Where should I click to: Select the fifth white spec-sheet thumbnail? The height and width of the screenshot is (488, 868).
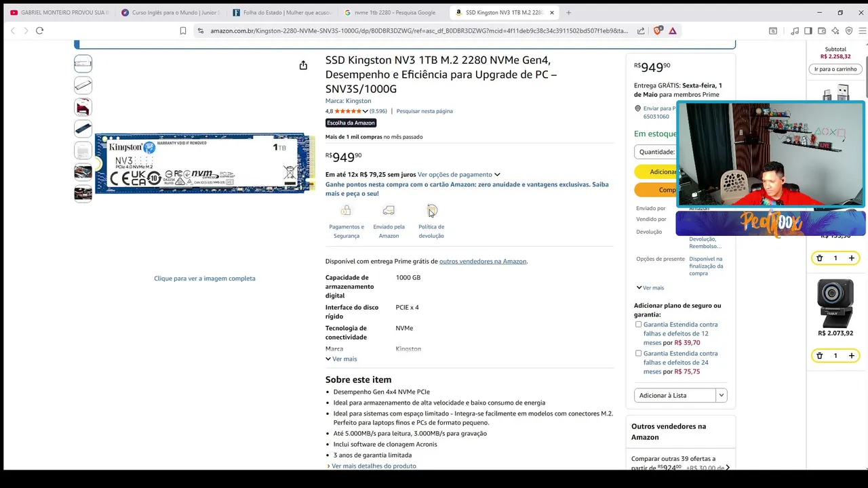click(83, 150)
